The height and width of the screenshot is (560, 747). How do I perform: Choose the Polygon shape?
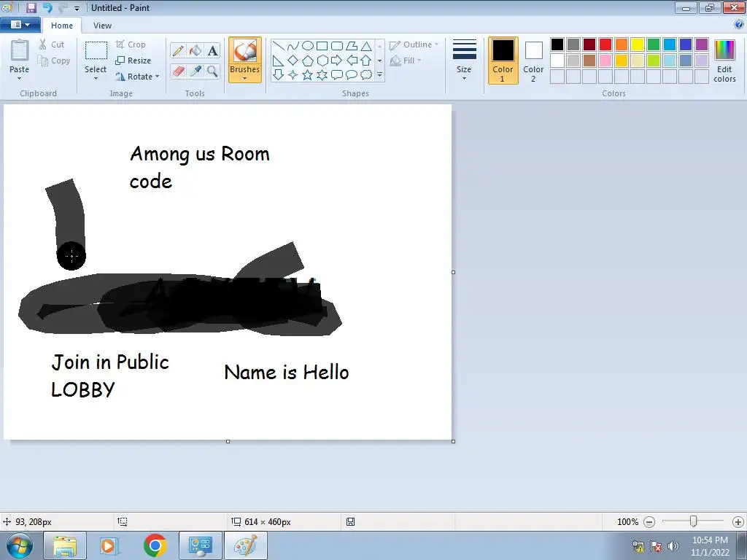352,46
